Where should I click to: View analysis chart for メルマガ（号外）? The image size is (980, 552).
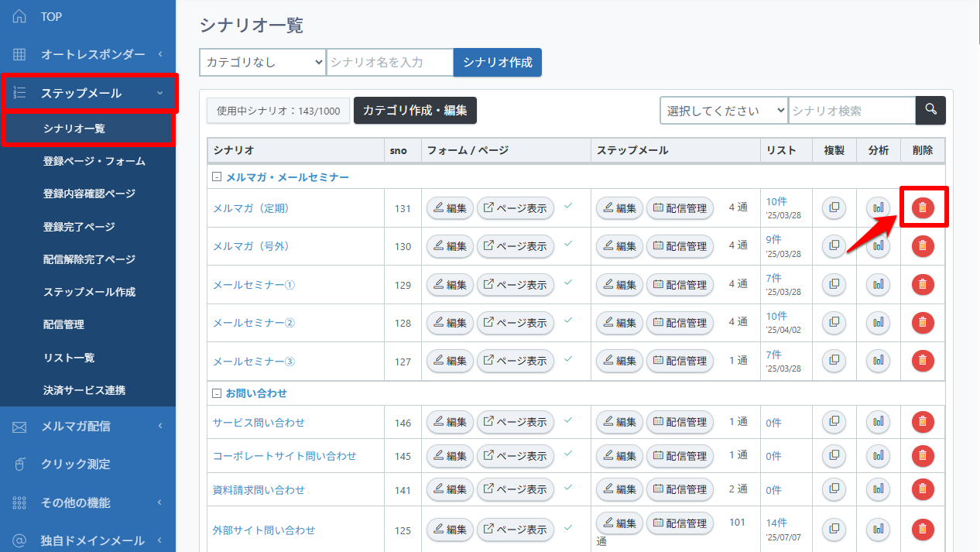click(x=878, y=246)
